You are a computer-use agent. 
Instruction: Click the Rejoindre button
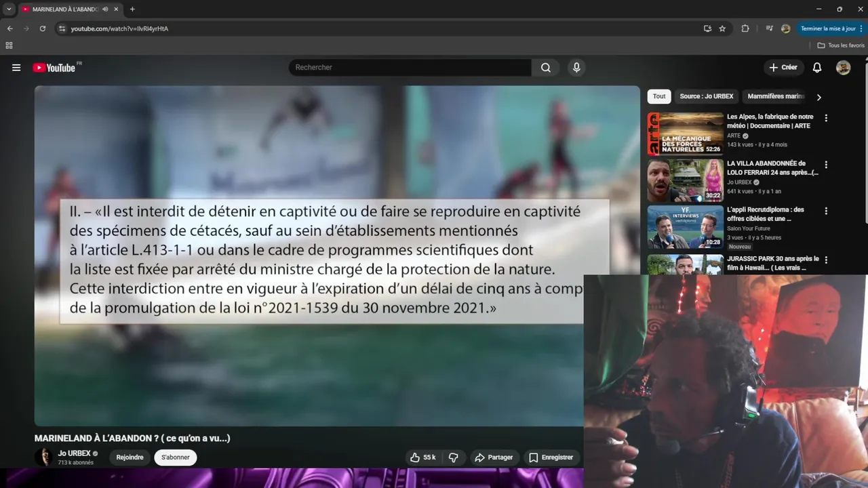(x=130, y=457)
